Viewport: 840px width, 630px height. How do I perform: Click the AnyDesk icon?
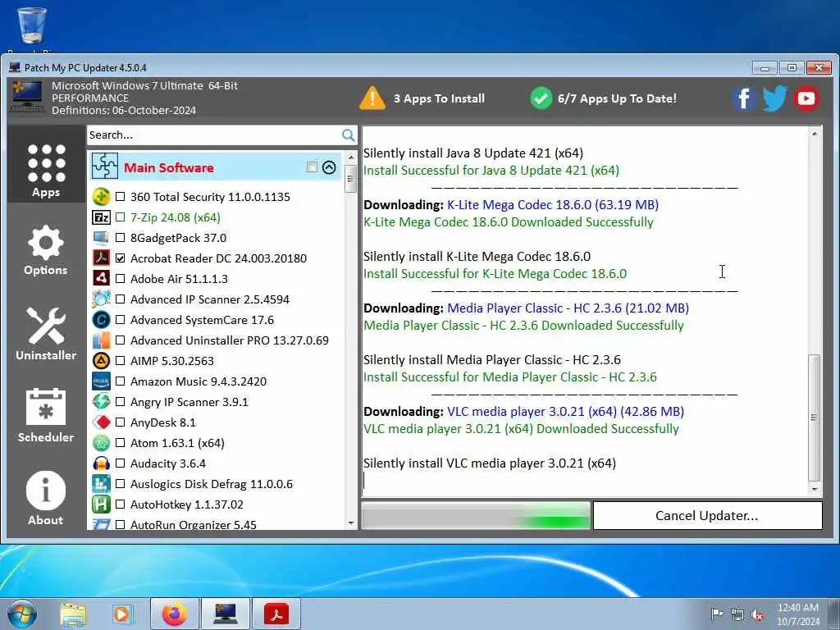click(x=101, y=422)
